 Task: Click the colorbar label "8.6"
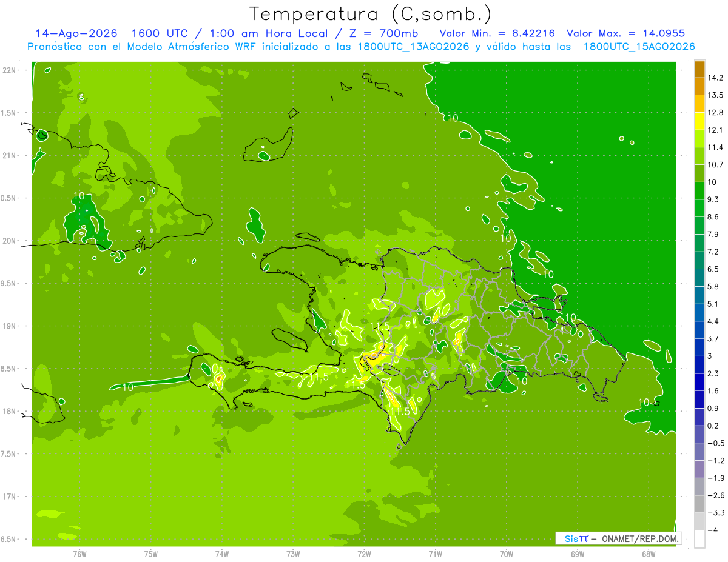point(713,217)
